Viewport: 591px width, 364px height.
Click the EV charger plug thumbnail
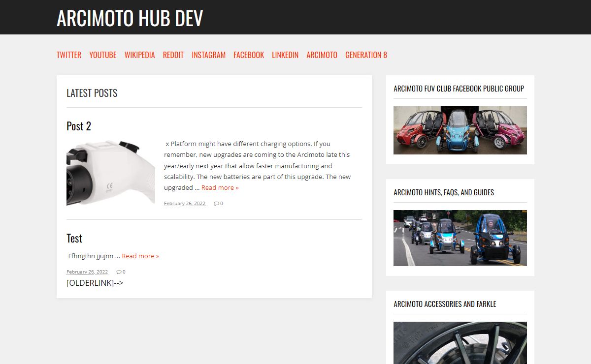coord(111,173)
